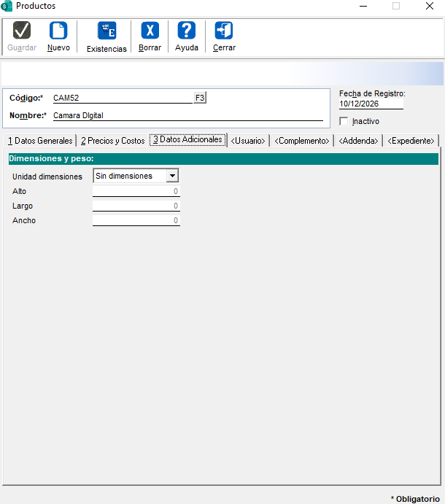Toggle the Inactivo checkbox
Screen dimensions: 445x504
click(x=344, y=122)
